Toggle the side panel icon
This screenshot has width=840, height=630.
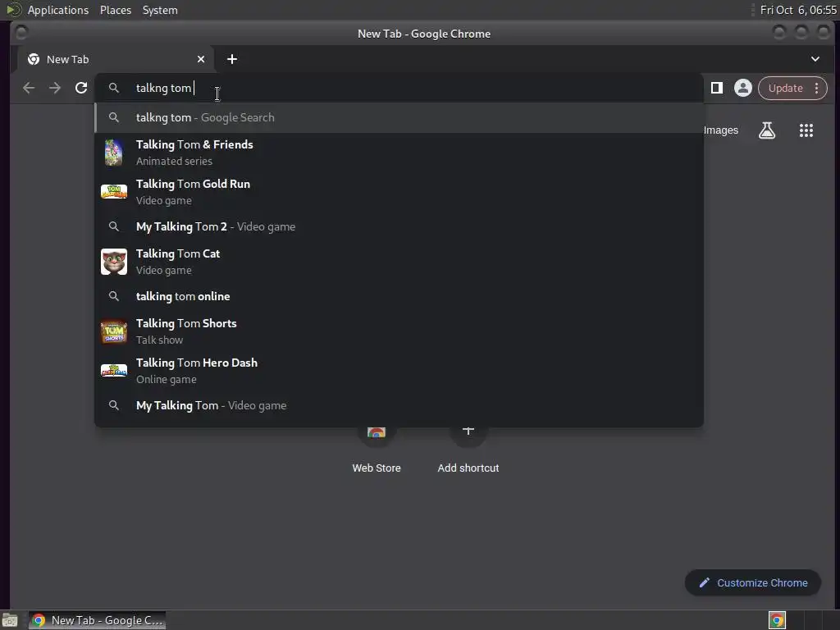[x=717, y=88]
